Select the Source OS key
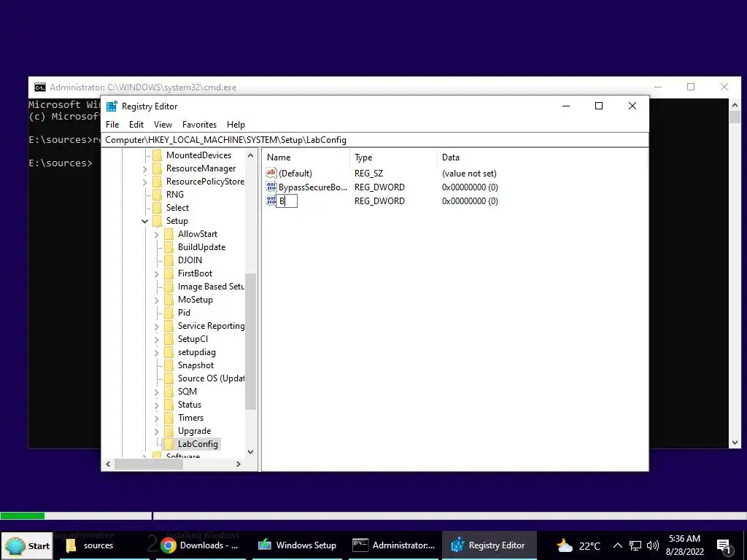747x560 pixels. point(211,378)
